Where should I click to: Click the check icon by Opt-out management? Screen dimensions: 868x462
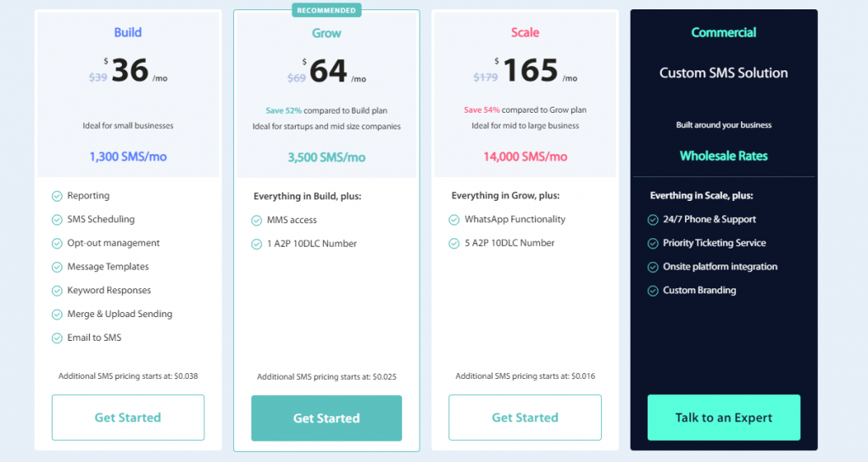(57, 243)
